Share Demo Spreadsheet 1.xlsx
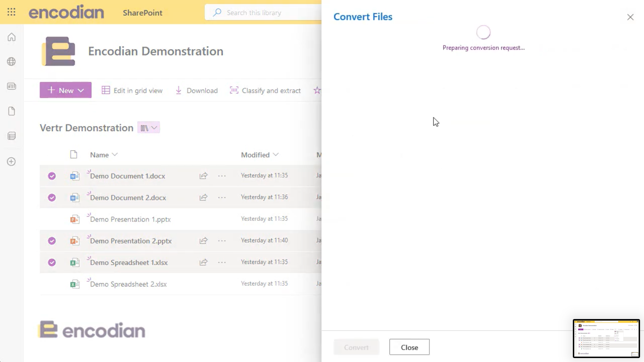The width and height of the screenshot is (644, 362). (204, 262)
